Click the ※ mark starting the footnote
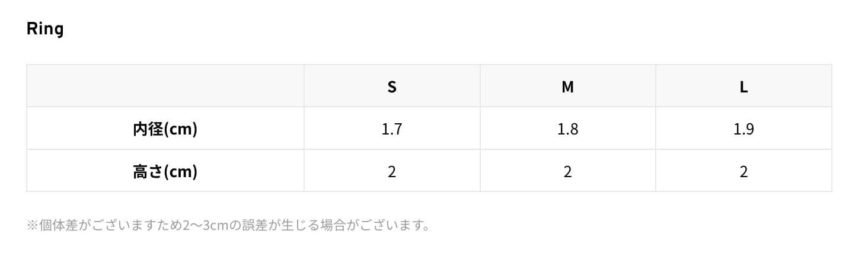The image size is (868, 269). (x=32, y=226)
